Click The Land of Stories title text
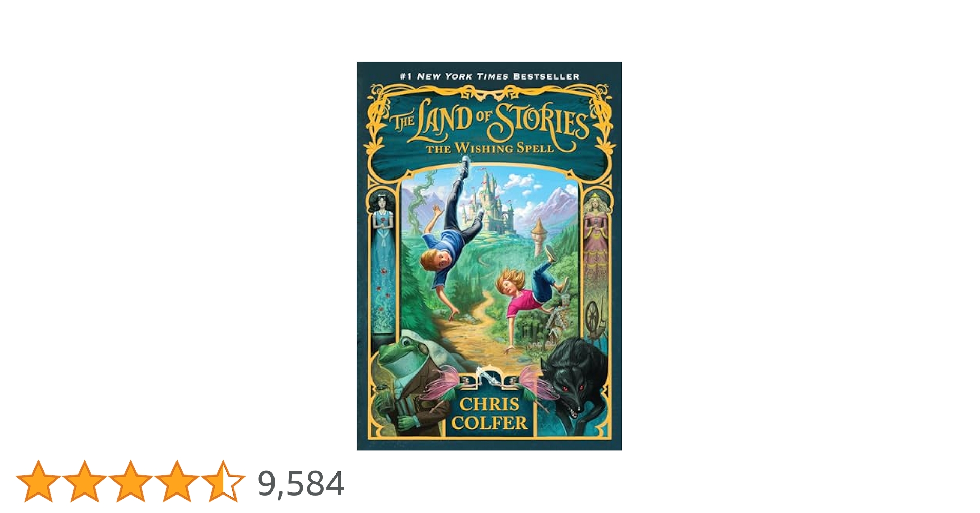This screenshot has height=513, width=980. point(489,121)
